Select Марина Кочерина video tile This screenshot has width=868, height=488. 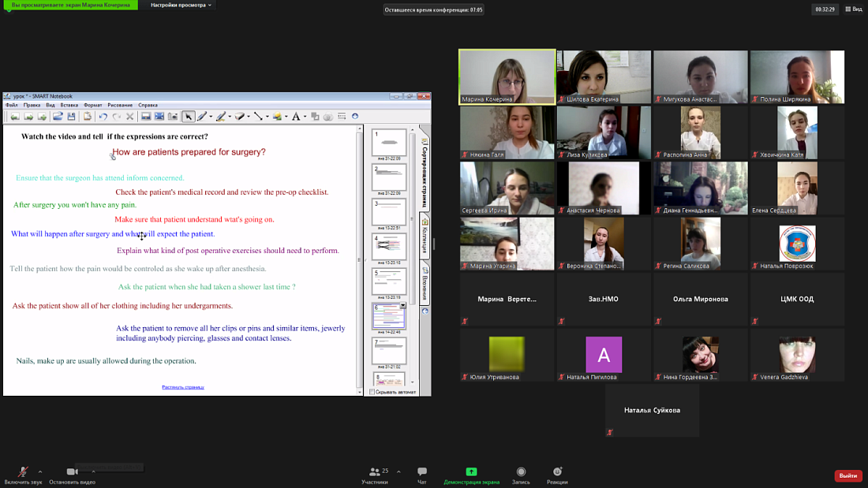coord(507,76)
